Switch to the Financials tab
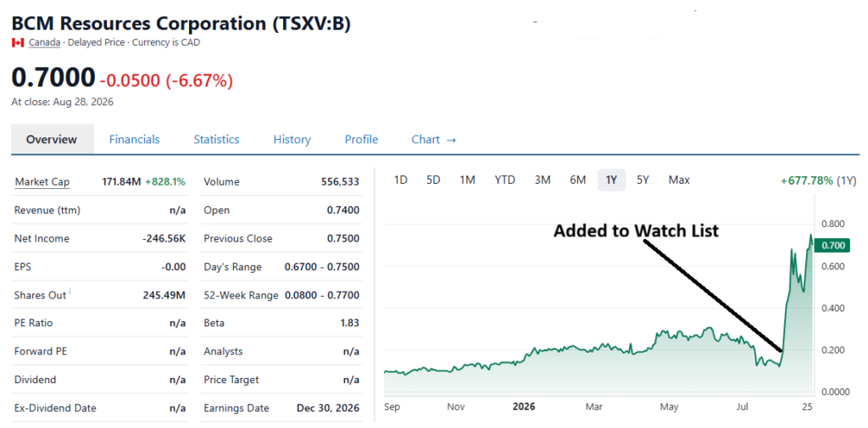The width and height of the screenshot is (868, 428). pos(134,140)
